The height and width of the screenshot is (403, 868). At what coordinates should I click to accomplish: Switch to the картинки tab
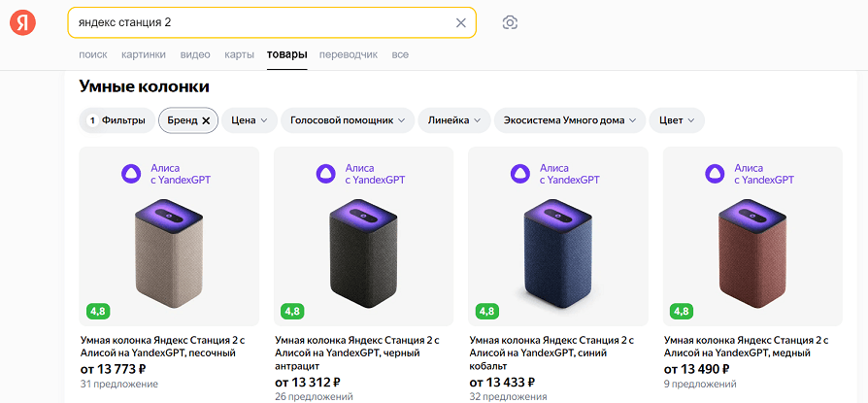point(144,54)
